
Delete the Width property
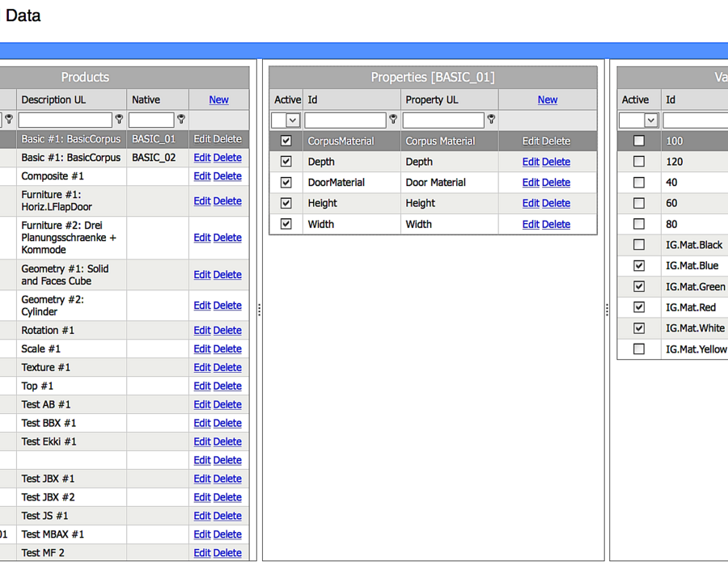(557, 225)
